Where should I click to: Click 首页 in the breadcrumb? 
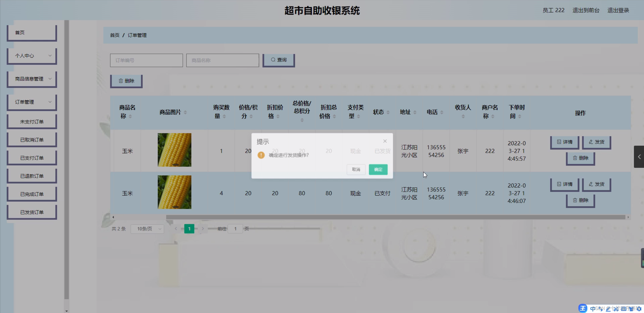click(x=115, y=35)
